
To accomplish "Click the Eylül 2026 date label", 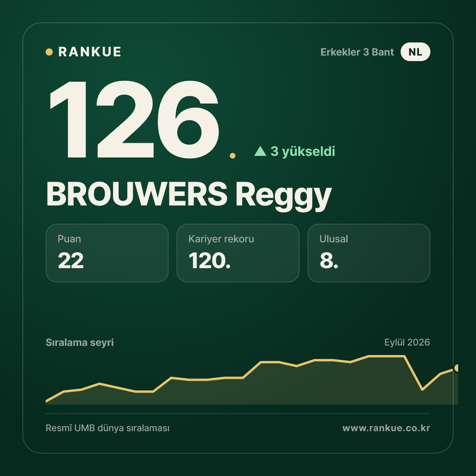I will pos(407,342).
